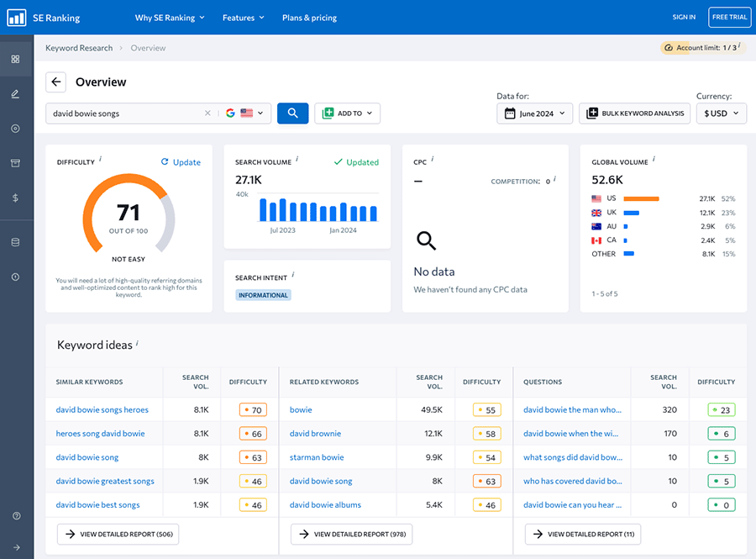Click the calendar icon in date selector
Viewport: 756px width, 559px height.
[x=510, y=113]
